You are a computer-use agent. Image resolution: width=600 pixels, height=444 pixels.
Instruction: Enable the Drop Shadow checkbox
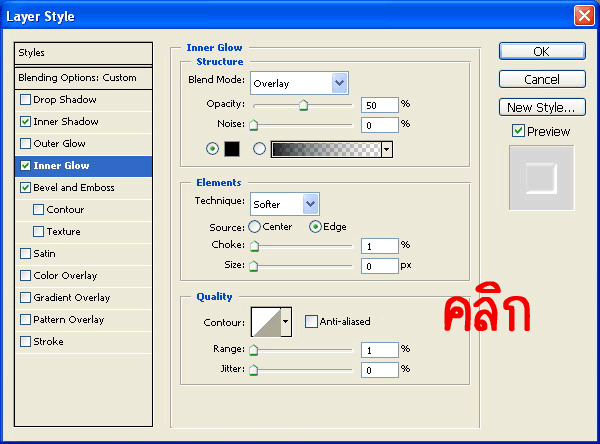[x=26, y=100]
